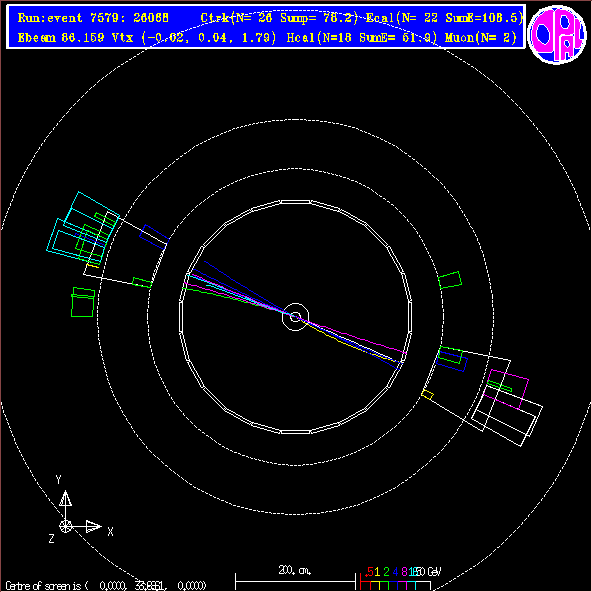Click the blue cluster box upper left
This screenshot has width=592, height=592.
[x=154, y=237]
